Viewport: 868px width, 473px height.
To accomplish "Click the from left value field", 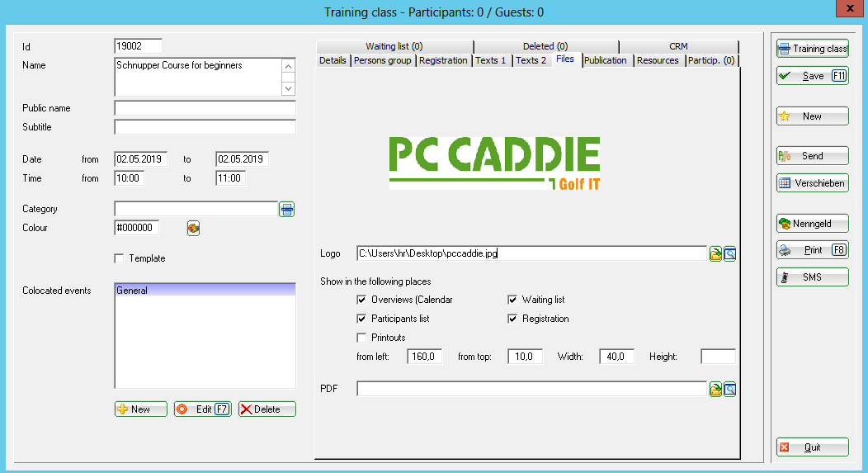I will [x=424, y=357].
